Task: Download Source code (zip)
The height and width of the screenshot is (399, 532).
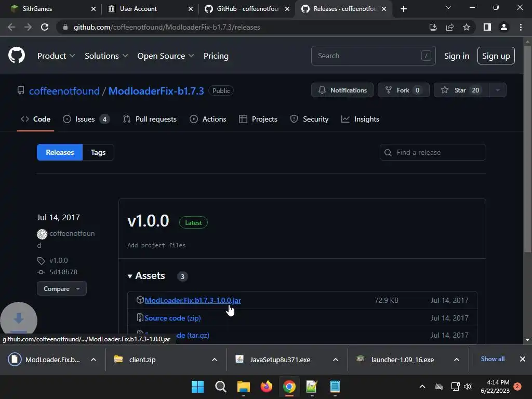Action: pyautogui.click(x=172, y=318)
